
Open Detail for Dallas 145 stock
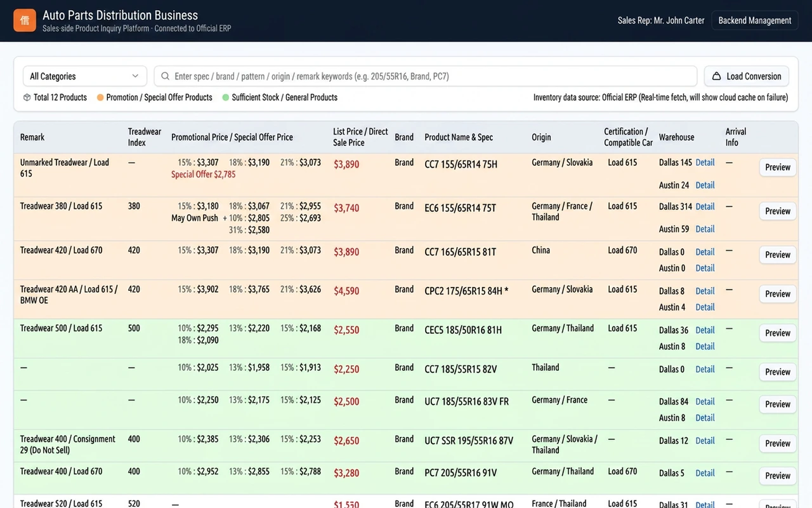point(705,163)
